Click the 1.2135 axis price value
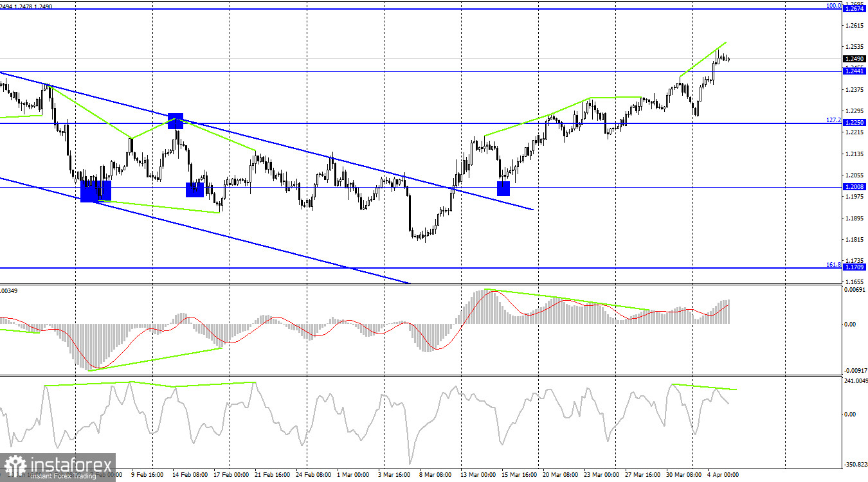 (x=856, y=154)
